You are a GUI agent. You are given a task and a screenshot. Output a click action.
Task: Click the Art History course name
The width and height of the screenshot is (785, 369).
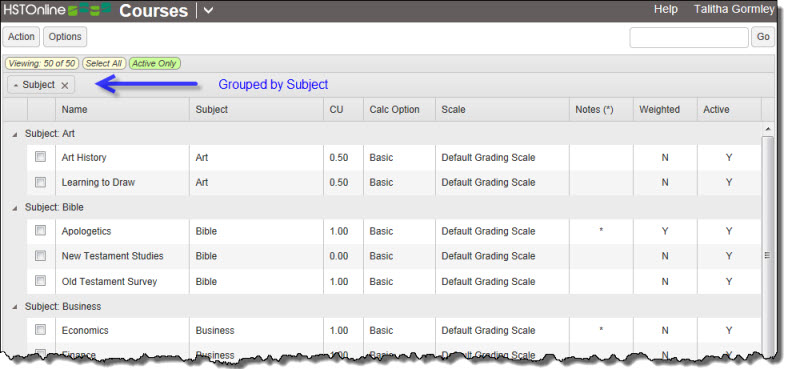click(x=84, y=158)
